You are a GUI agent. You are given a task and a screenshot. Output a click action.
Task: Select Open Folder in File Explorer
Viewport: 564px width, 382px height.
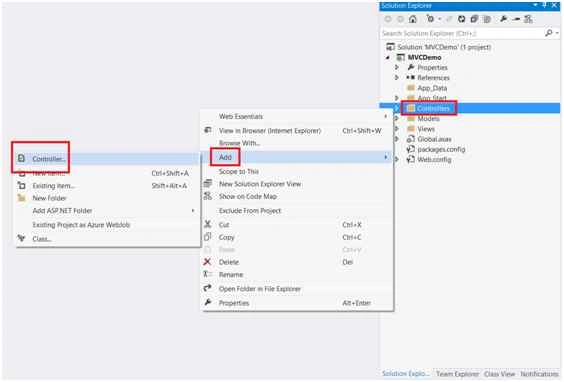tap(260, 289)
